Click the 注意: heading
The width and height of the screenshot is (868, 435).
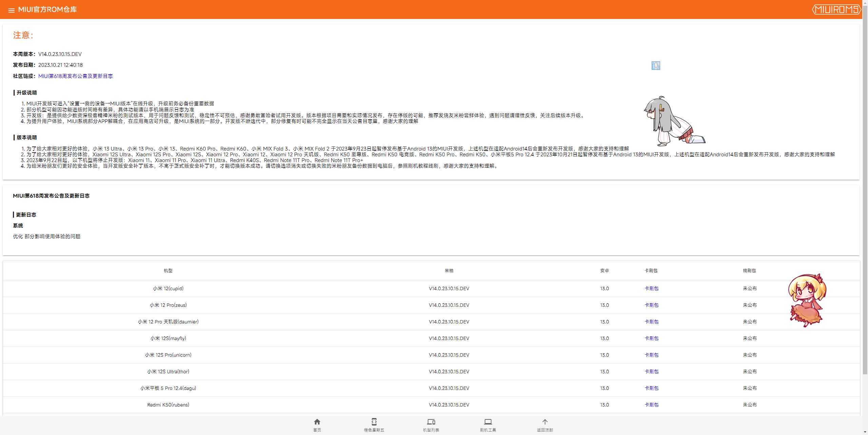click(x=23, y=35)
